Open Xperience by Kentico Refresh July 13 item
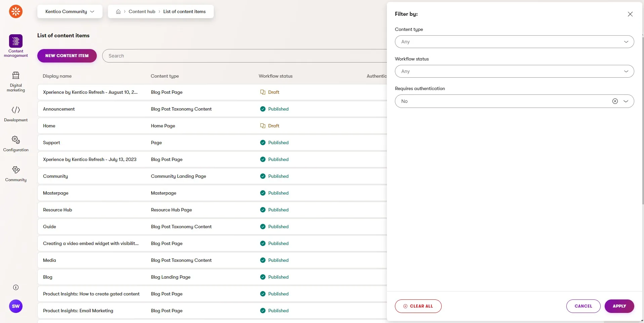This screenshot has height=323, width=644. click(212, 159)
